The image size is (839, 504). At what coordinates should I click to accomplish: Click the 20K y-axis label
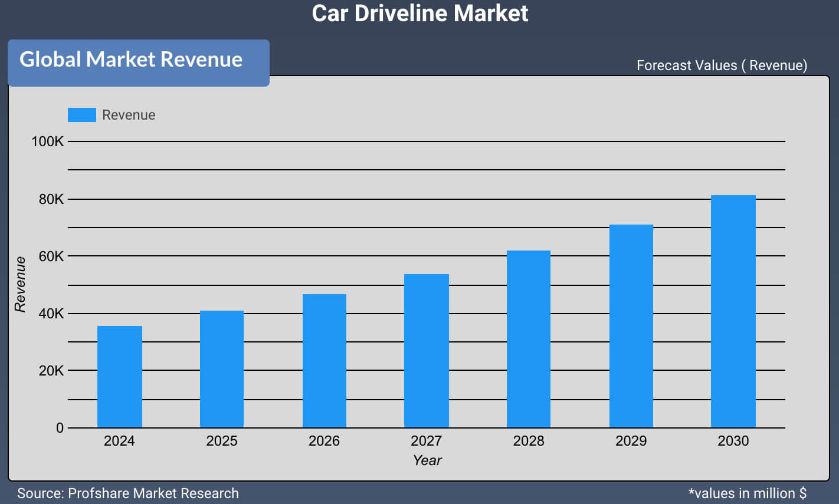pyautogui.click(x=51, y=371)
